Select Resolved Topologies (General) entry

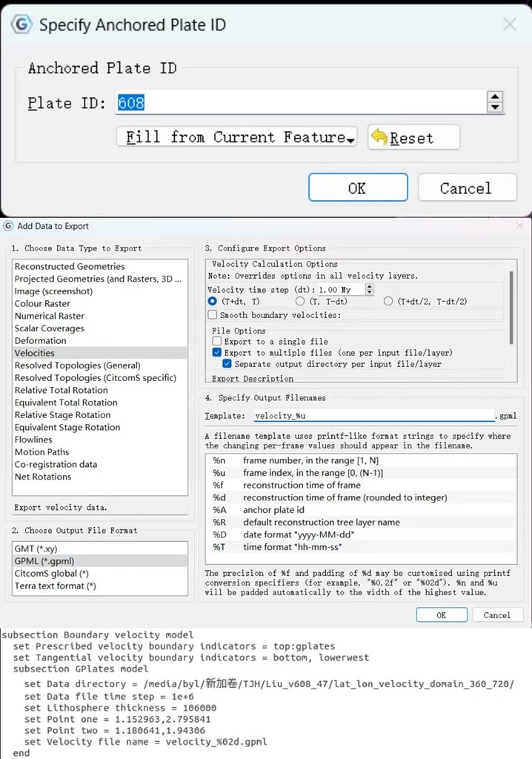tap(100, 365)
